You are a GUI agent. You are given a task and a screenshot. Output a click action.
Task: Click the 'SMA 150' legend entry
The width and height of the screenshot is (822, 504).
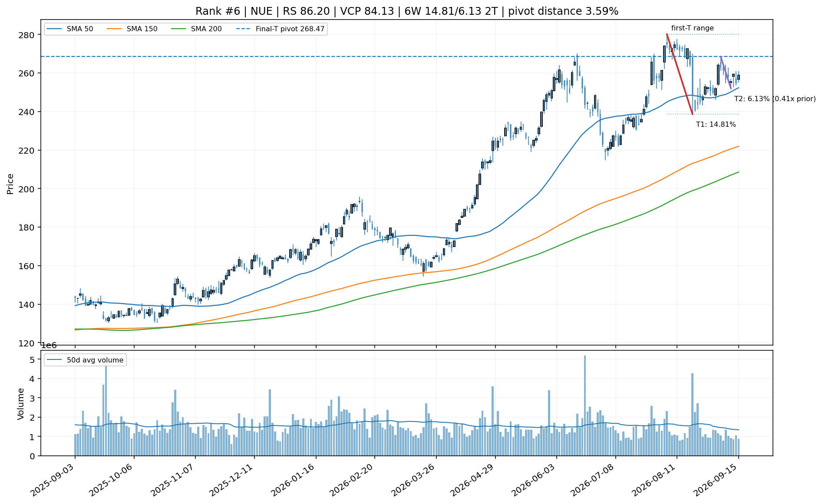[x=132, y=29]
